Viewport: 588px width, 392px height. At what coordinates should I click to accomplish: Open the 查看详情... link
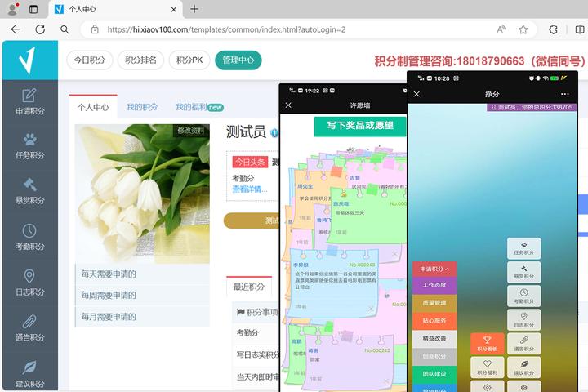[x=250, y=189]
